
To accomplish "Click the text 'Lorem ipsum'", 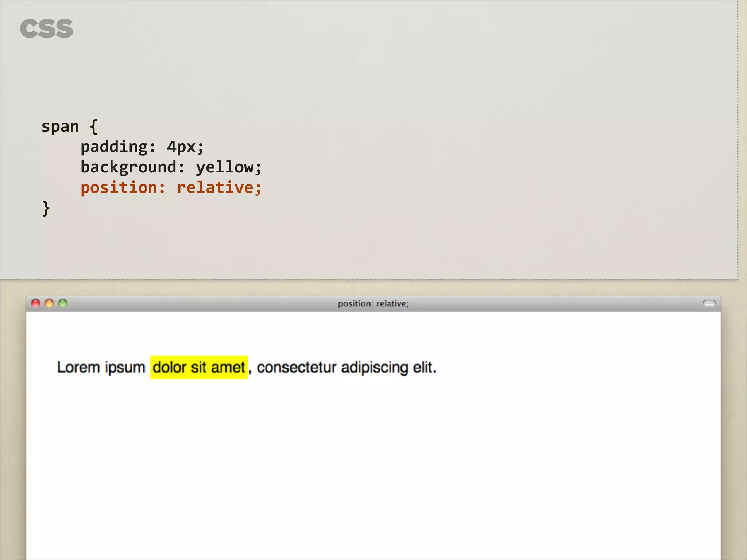I will tap(101, 367).
